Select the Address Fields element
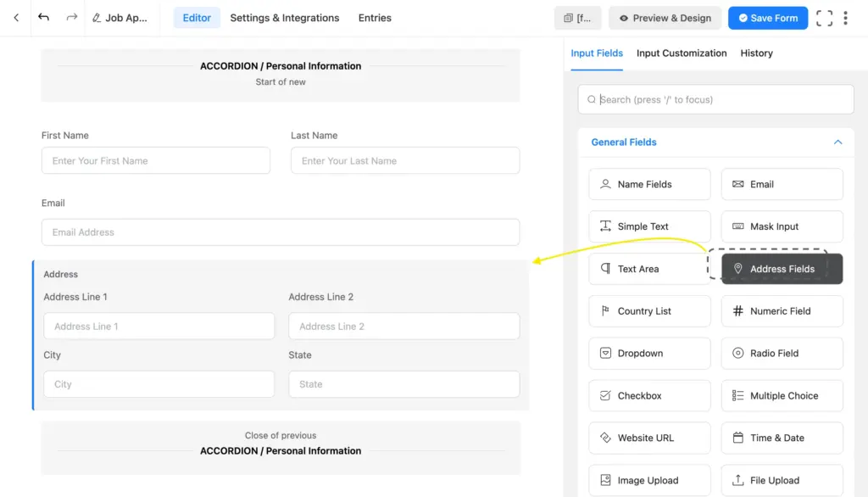The image size is (868, 497). 781,268
